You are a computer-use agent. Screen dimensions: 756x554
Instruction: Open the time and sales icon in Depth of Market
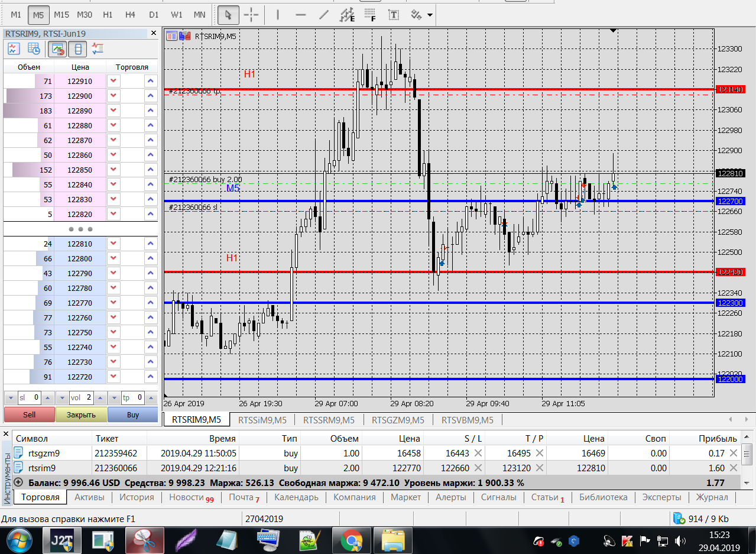pos(34,49)
